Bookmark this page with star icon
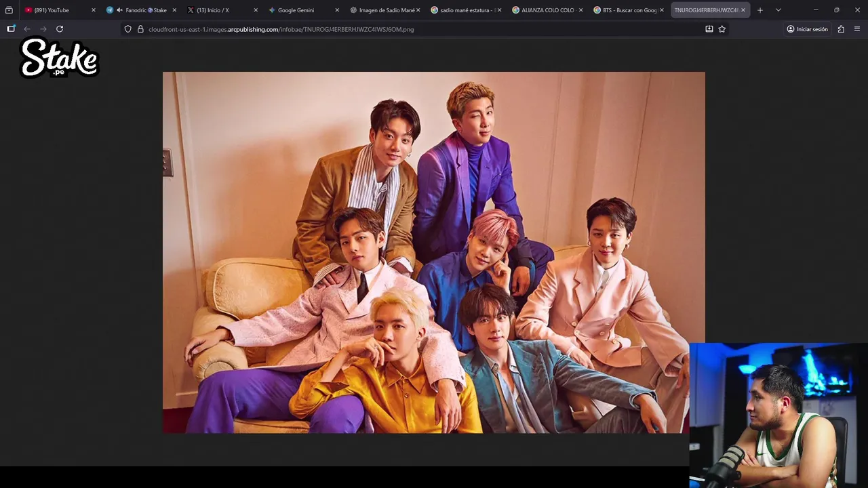 pos(722,29)
